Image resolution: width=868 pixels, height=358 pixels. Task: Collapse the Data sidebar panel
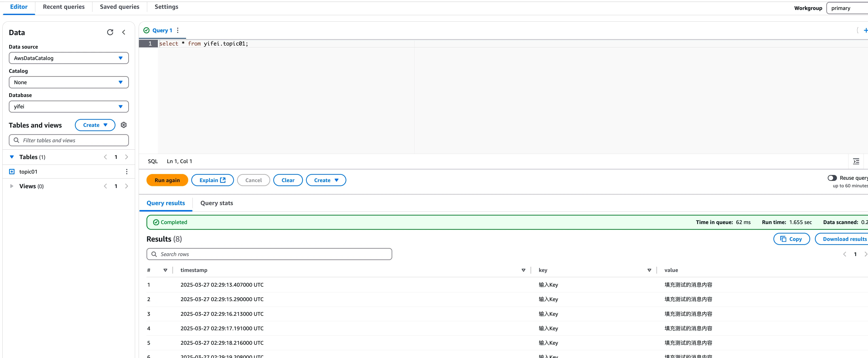124,32
